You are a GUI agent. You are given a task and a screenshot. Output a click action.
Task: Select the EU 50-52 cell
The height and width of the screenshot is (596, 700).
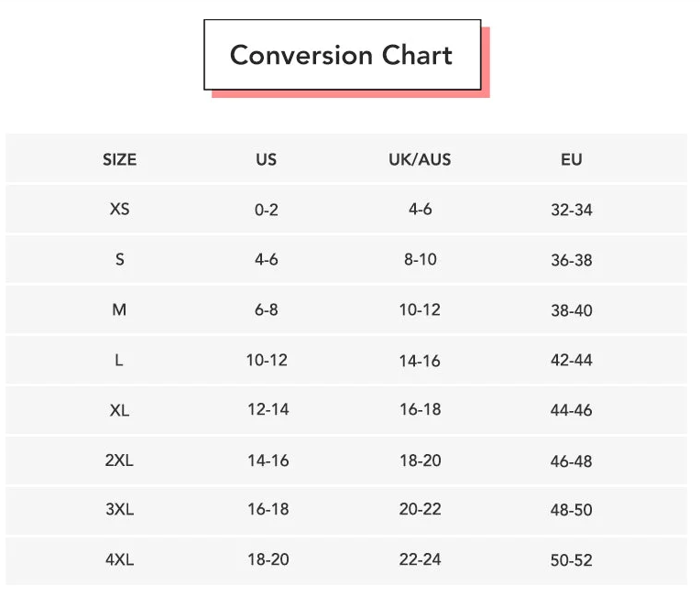coord(572,559)
